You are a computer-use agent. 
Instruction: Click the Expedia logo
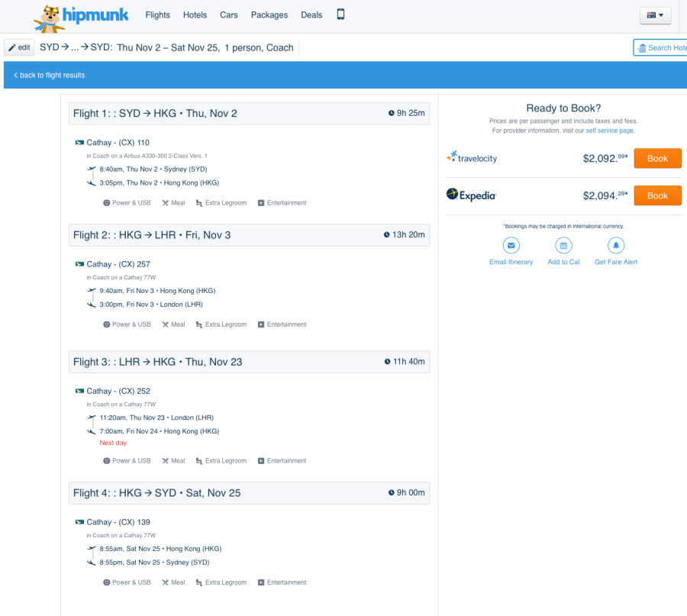click(x=471, y=195)
